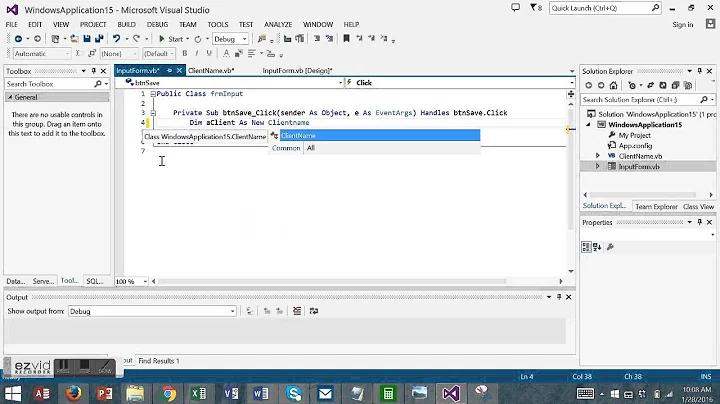The width and height of the screenshot is (720, 404).
Task: Click the Italic formatting icon
Action: (x=197, y=54)
